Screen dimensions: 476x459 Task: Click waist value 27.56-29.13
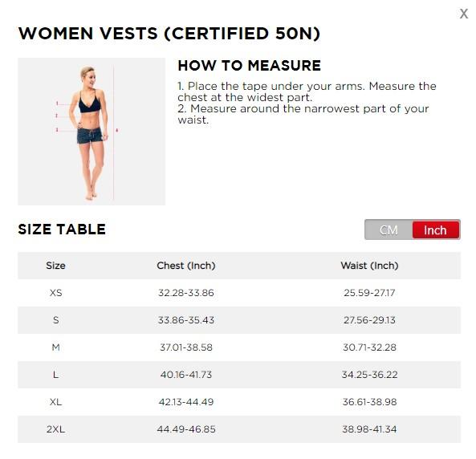[369, 320]
